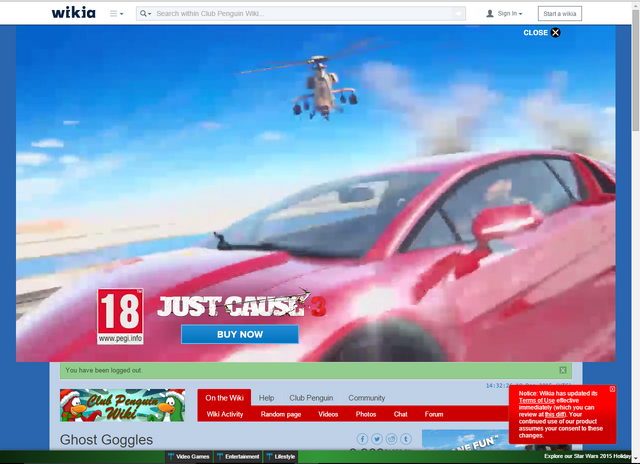Share on Reddit icon
This screenshot has height=464, width=640.
click(x=391, y=439)
